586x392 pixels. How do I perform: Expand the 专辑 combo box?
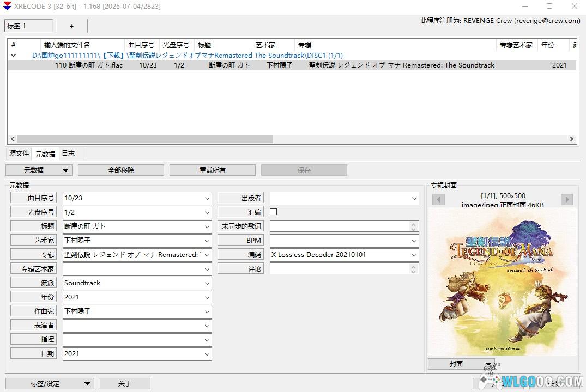tap(207, 255)
